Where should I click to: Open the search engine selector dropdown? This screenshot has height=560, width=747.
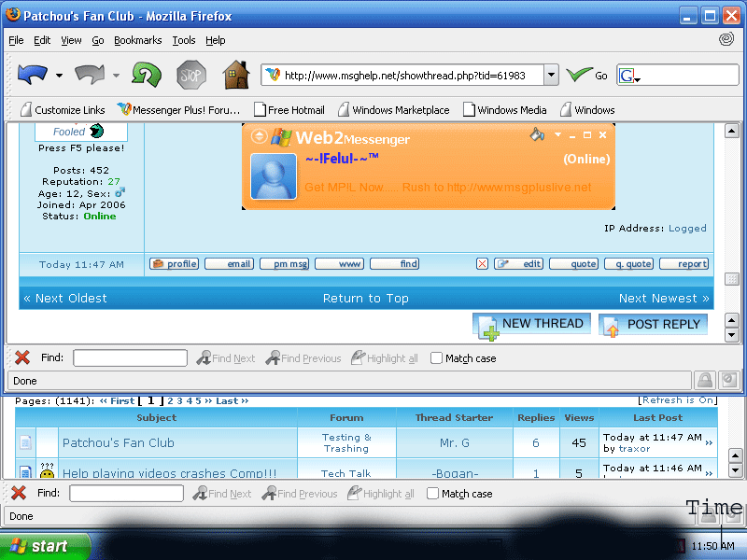pos(628,77)
